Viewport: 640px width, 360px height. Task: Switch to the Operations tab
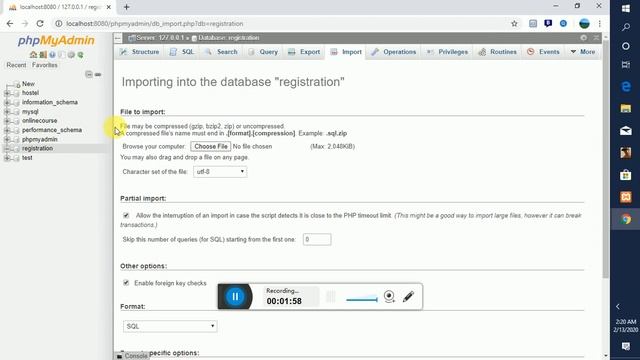[393, 52]
